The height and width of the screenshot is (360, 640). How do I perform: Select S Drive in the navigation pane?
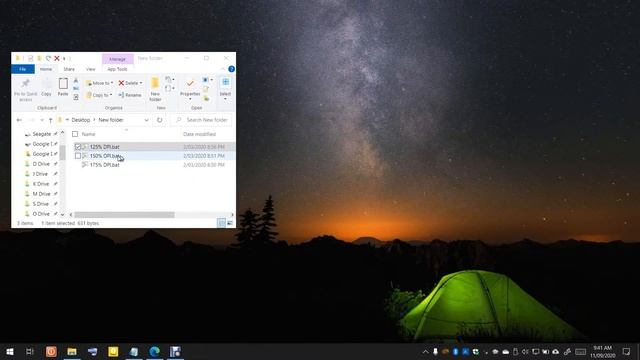tap(40, 204)
